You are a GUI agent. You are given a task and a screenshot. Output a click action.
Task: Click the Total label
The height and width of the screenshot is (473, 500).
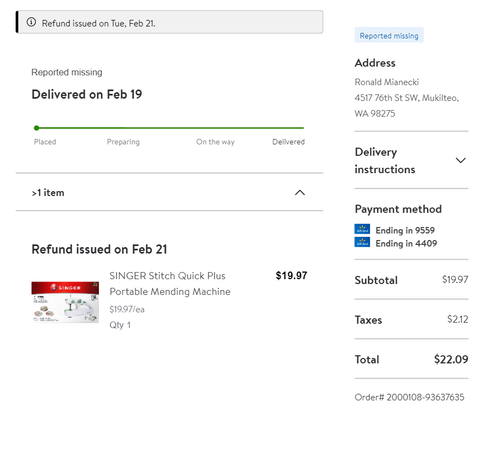367,359
